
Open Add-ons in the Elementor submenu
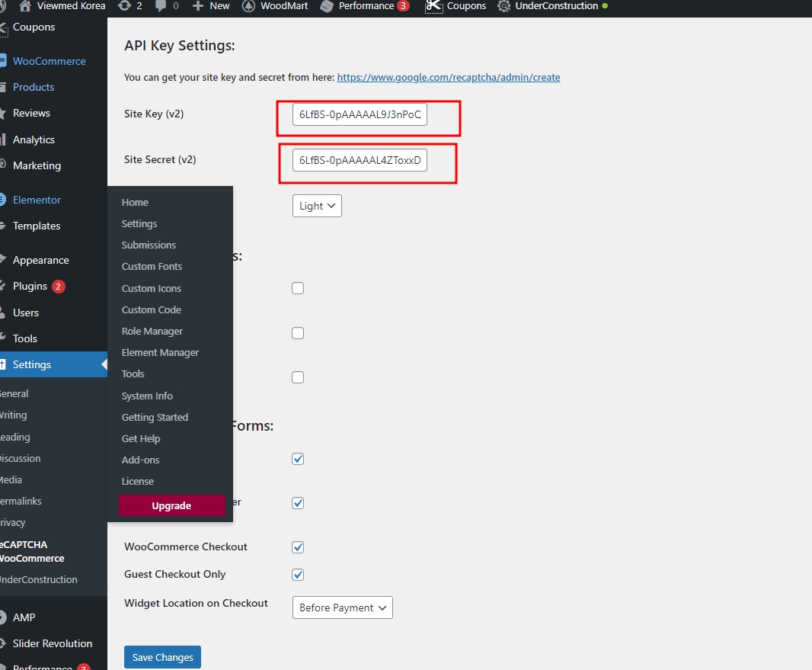click(x=140, y=460)
